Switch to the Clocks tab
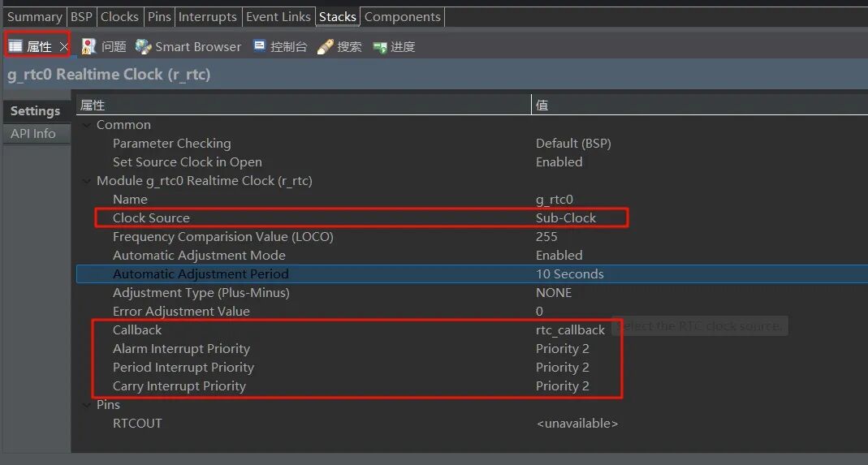The height and width of the screenshot is (465, 868). coord(120,16)
